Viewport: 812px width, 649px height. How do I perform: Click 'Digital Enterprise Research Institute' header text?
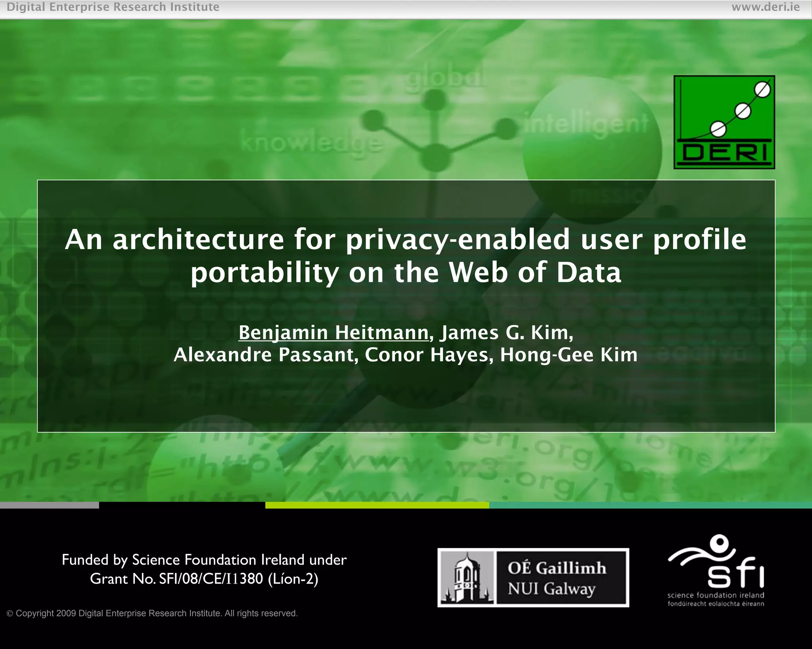113,7
